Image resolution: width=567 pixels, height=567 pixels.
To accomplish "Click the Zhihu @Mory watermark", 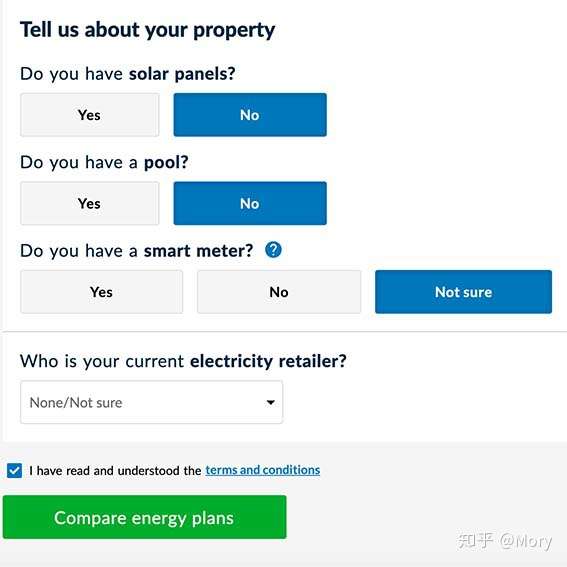I will click(x=505, y=541).
